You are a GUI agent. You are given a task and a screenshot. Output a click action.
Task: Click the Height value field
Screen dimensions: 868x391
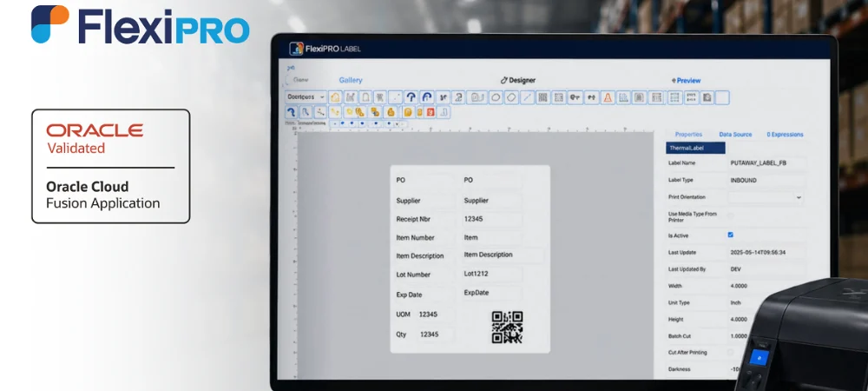point(740,320)
